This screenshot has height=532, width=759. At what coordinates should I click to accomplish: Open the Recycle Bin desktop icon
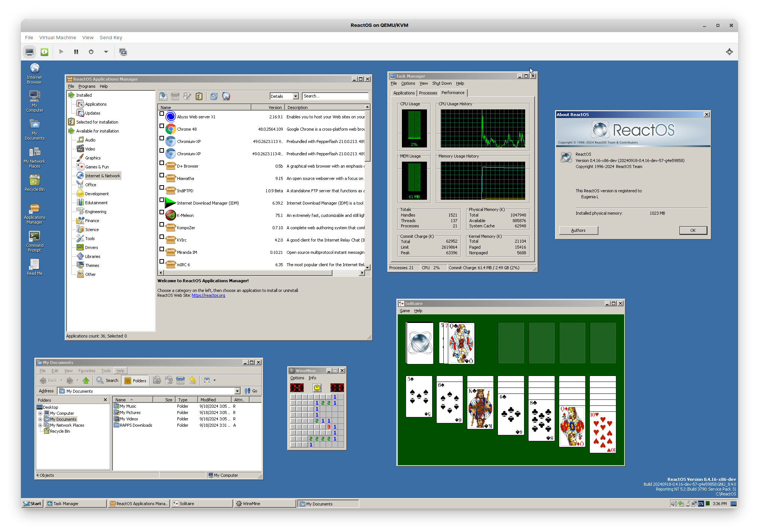pos(34,183)
